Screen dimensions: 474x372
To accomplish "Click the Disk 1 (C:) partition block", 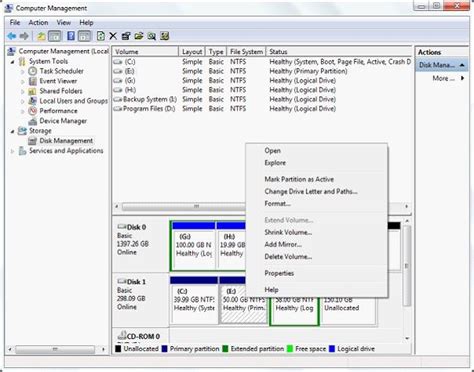I will click(194, 300).
